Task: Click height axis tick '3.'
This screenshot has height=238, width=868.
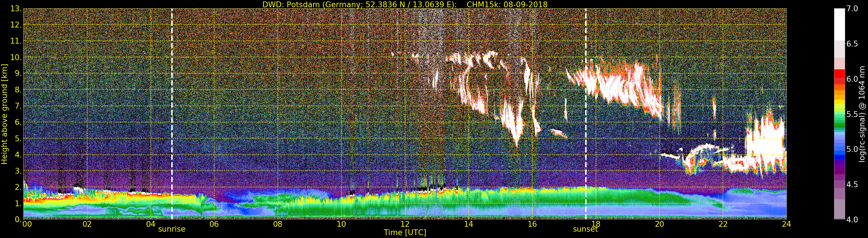Action: 18,171
